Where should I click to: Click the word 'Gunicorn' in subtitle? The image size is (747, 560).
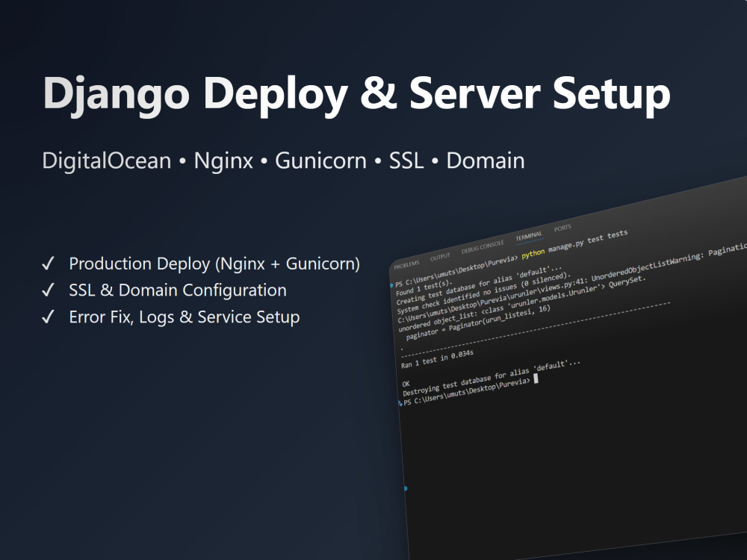coord(320,161)
